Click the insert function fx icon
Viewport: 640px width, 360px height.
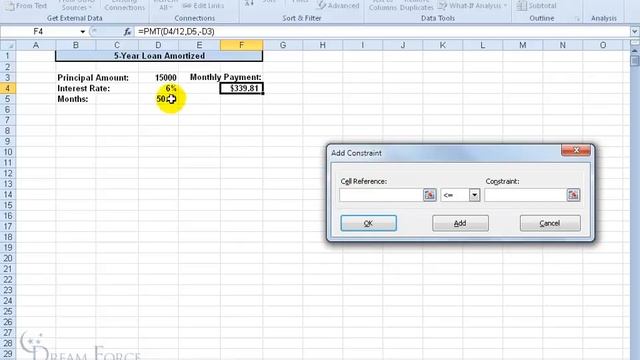[127, 31]
